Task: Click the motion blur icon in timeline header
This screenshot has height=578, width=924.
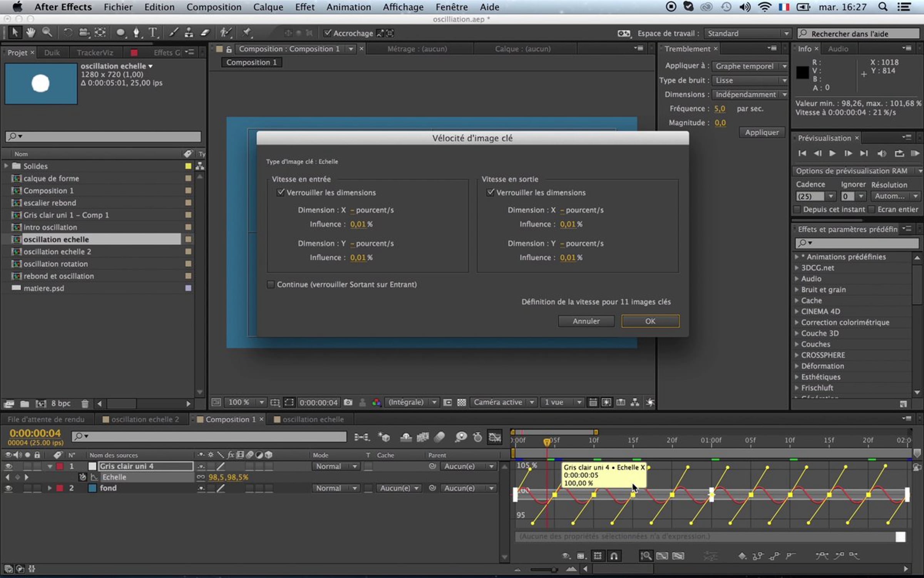Action: (x=439, y=437)
